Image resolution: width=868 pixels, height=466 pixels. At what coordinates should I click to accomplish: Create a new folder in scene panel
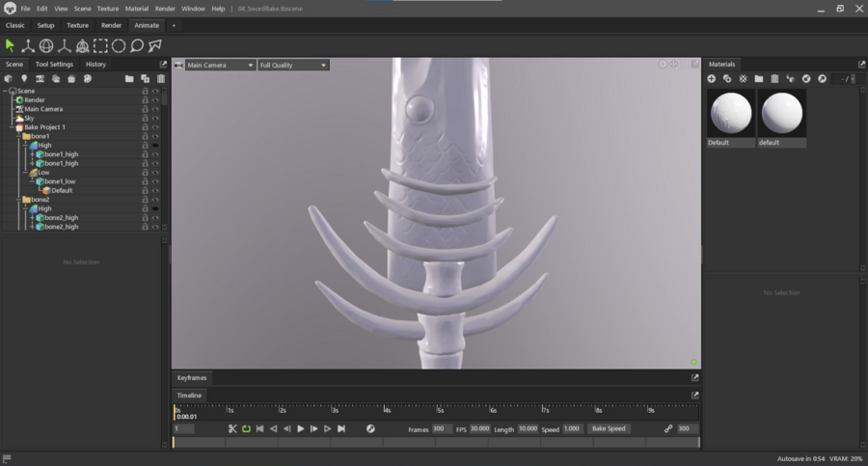(x=129, y=79)
